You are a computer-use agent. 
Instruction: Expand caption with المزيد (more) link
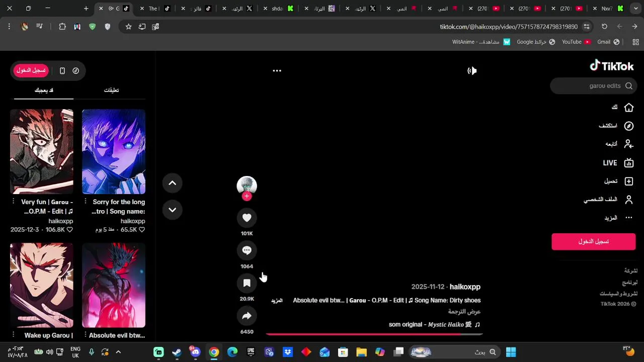click(277, 300)
